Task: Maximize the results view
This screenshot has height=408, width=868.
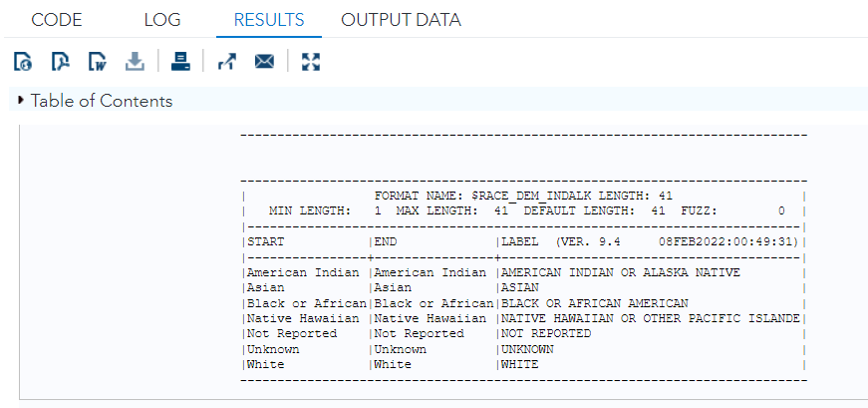Action: pyautogui.click(x=311, y=62)
